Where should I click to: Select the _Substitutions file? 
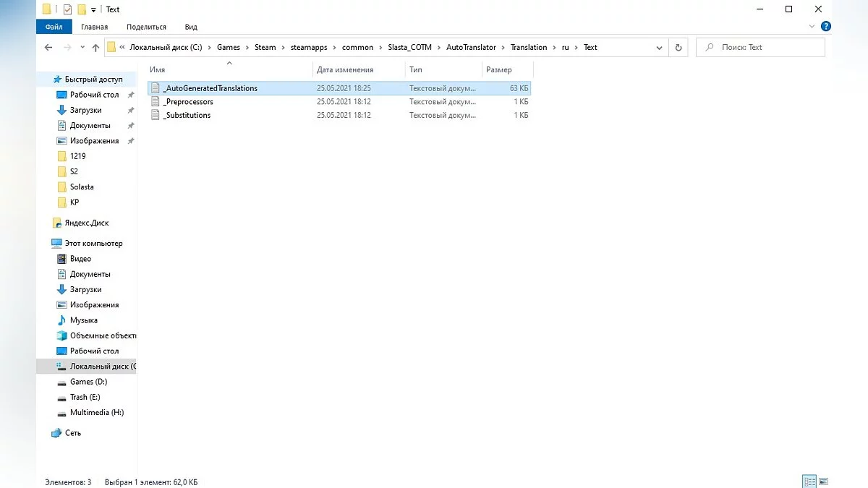click(339, 115)
